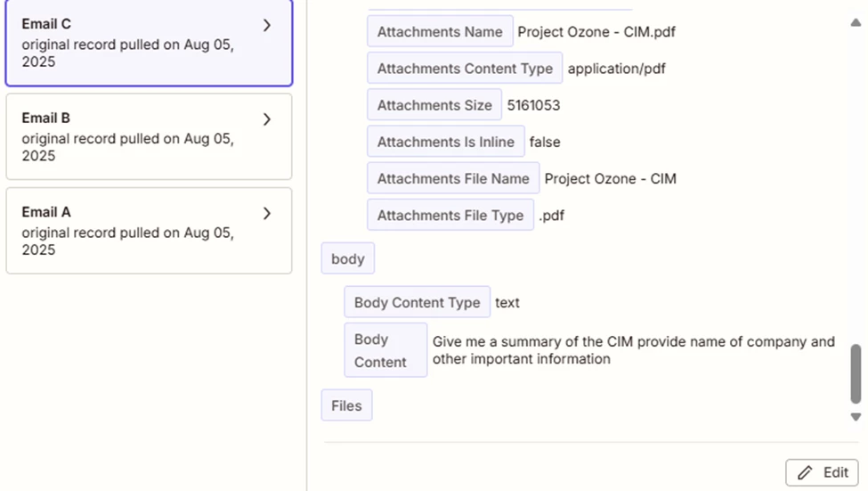Click the Attachments Name field label
The height and width of the screenshot is (491, 868).
[440, 31]
